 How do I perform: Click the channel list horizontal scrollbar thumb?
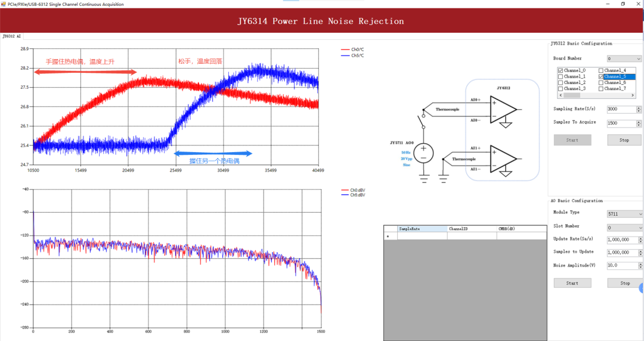click(572, 95)
